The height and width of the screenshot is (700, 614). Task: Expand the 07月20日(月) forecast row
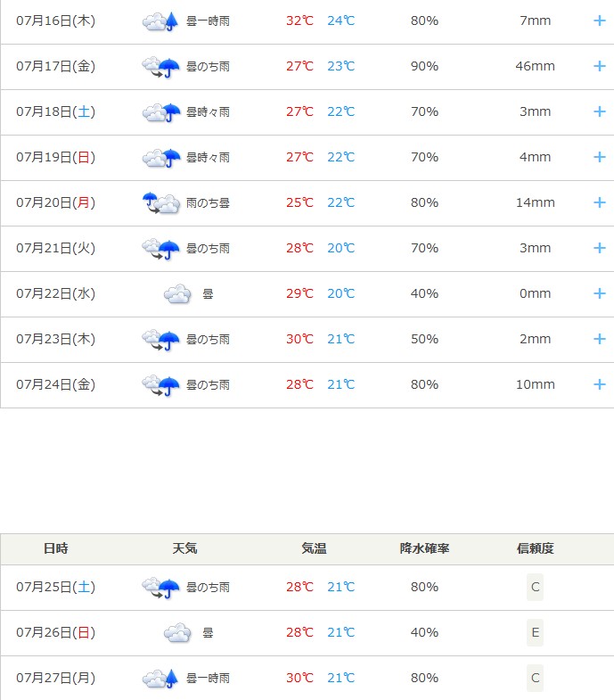coord(599,202)
